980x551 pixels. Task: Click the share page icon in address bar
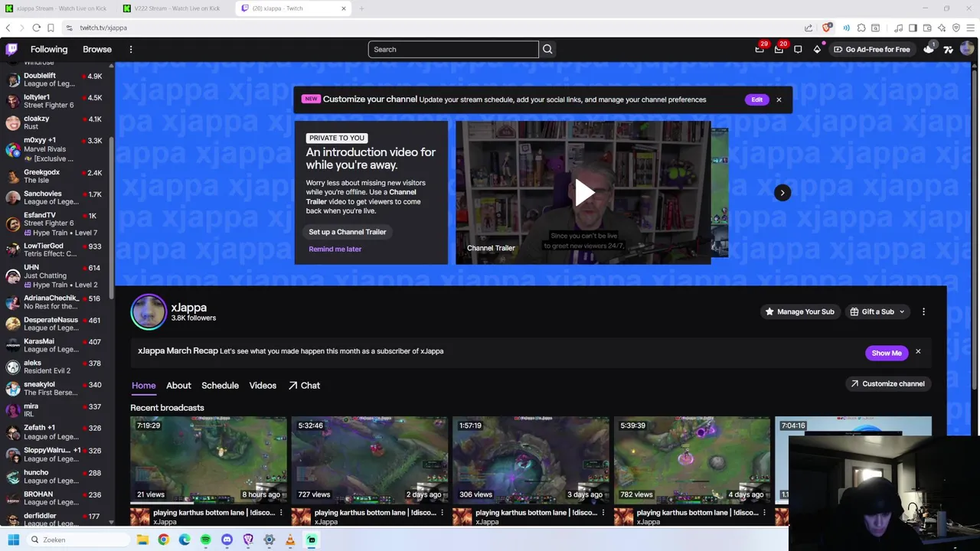click(x=808, y=28)
